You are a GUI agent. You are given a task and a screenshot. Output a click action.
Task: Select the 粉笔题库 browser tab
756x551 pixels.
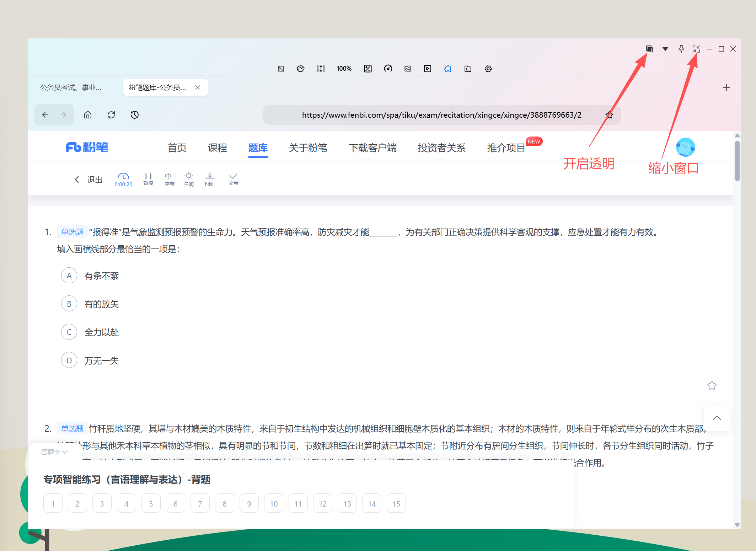157,87
